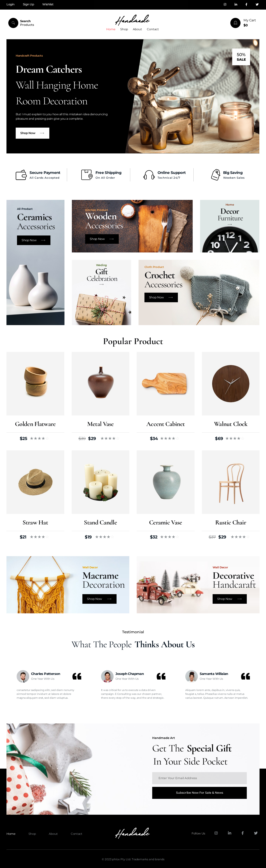Open the My Cart bag icon
266x868 pixels.
tap(235, 23)
